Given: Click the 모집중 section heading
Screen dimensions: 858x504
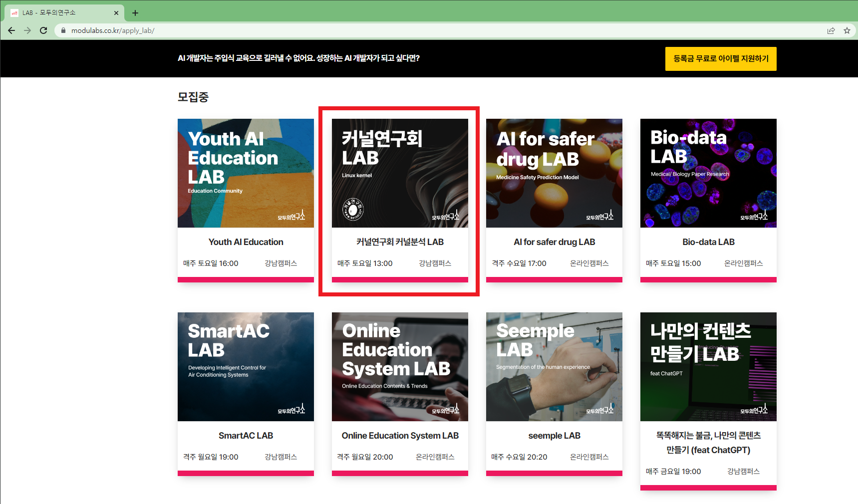Looking at the screenshot, I should tap(193, 97).
